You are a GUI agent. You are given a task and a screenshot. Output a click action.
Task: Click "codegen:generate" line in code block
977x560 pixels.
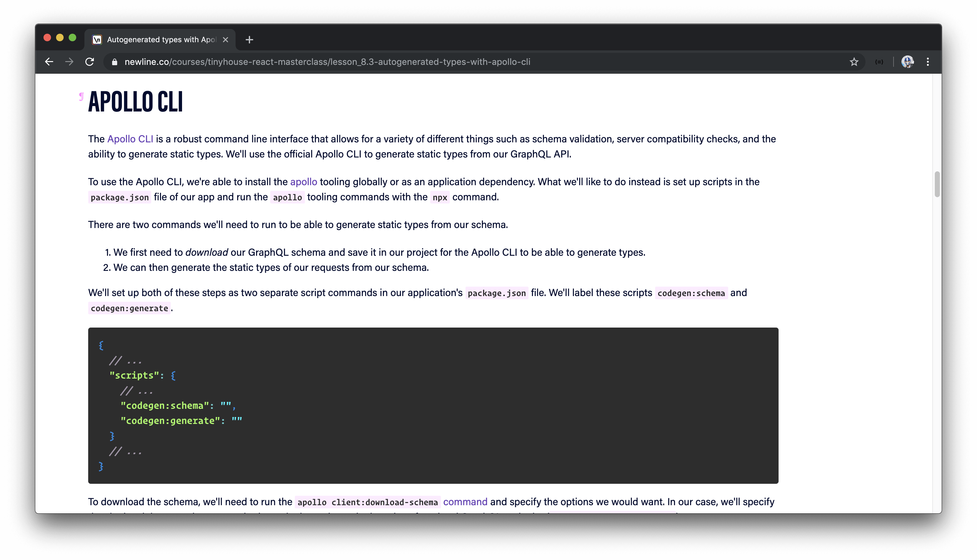(x=181, y=421)
